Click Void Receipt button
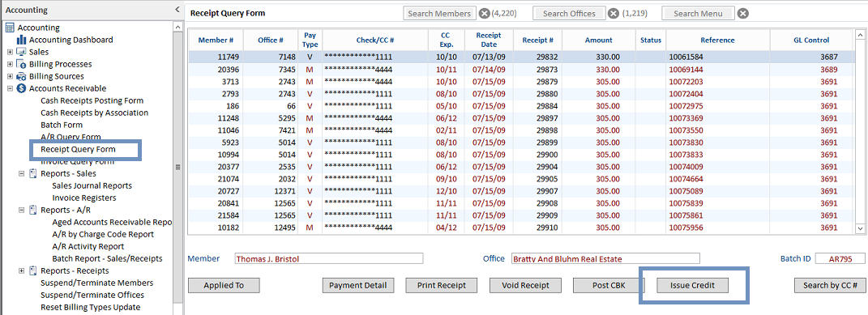Screen dimensions: 868x315 point(525,286)
